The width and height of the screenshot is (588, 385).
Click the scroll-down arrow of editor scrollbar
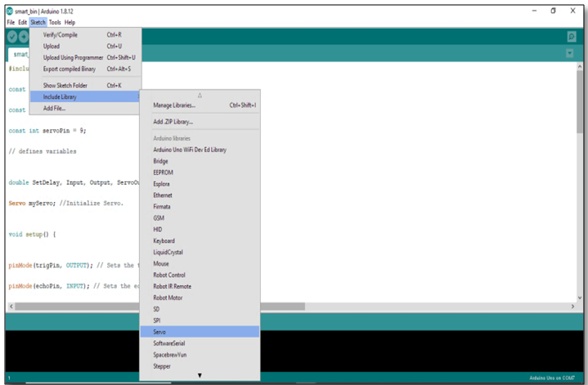tap(580, 298)
